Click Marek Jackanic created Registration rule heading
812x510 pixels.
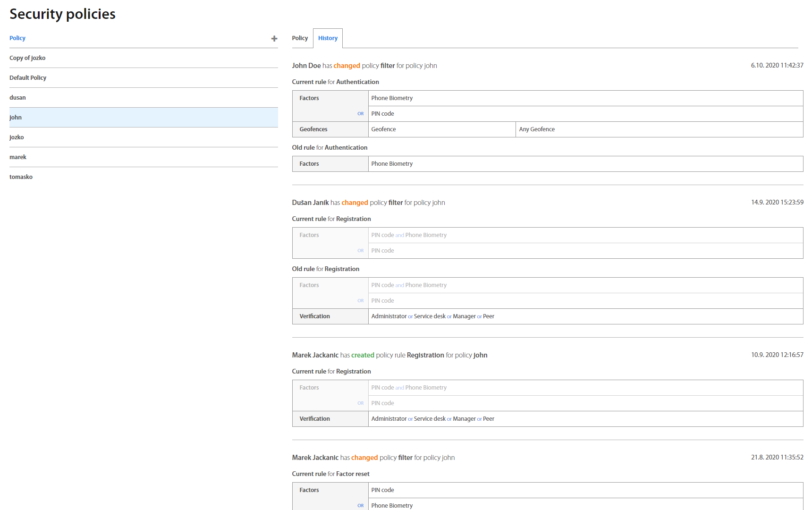coord(389,355)
